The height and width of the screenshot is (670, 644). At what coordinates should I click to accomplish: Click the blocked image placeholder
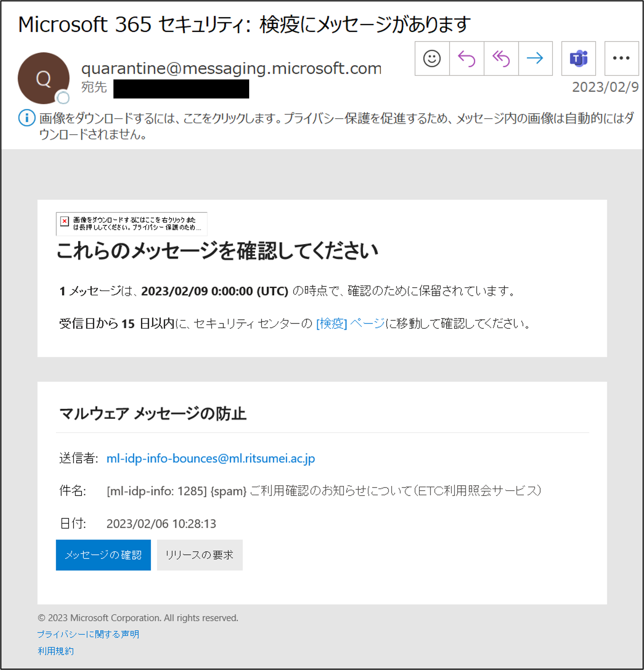pyautogui.click(x=131, y=224)
